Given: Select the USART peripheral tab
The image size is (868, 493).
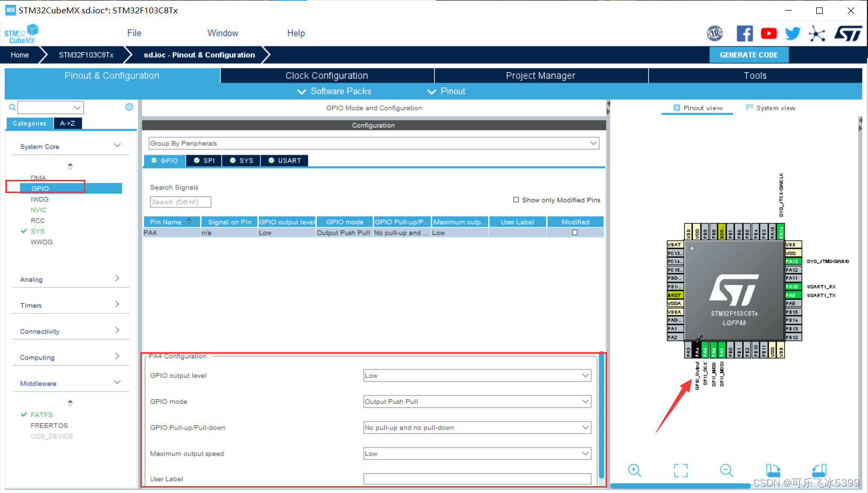Looking at the screenshot, I should (x=284, y=161).
